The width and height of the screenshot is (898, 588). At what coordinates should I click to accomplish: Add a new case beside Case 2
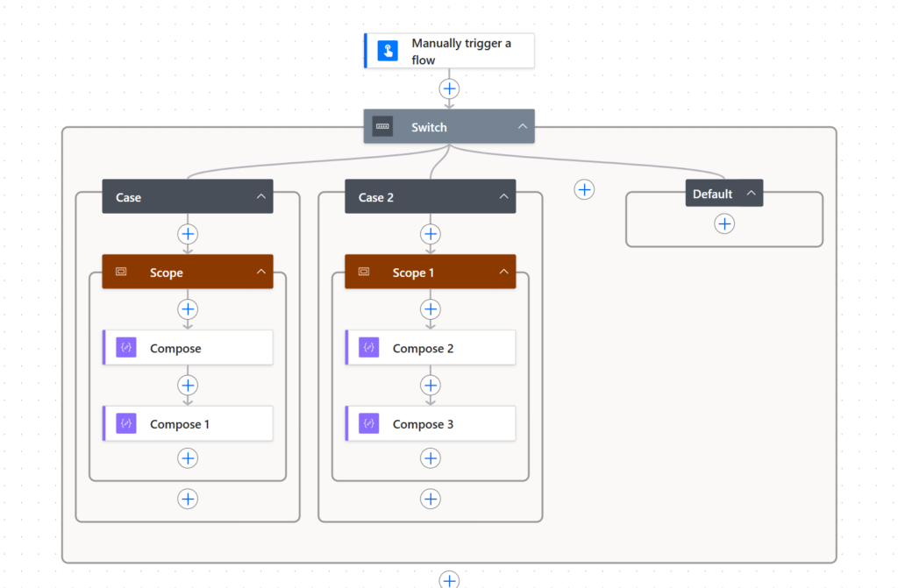pyautogui.click(x=584, y=189)
